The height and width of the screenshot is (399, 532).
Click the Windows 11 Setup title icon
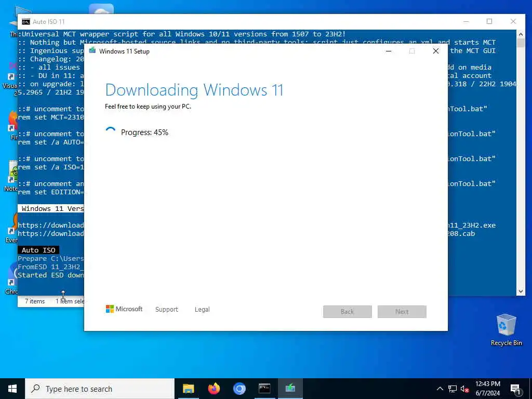92,51
